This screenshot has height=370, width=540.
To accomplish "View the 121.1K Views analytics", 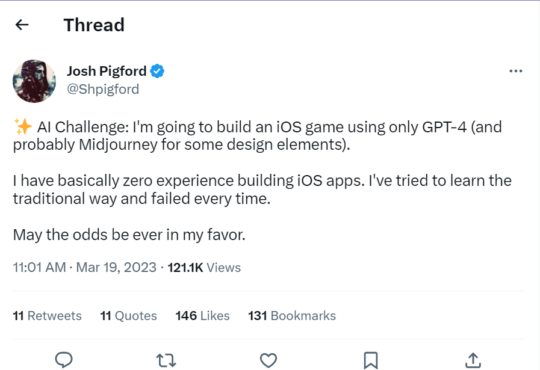I will coord(204,267).
